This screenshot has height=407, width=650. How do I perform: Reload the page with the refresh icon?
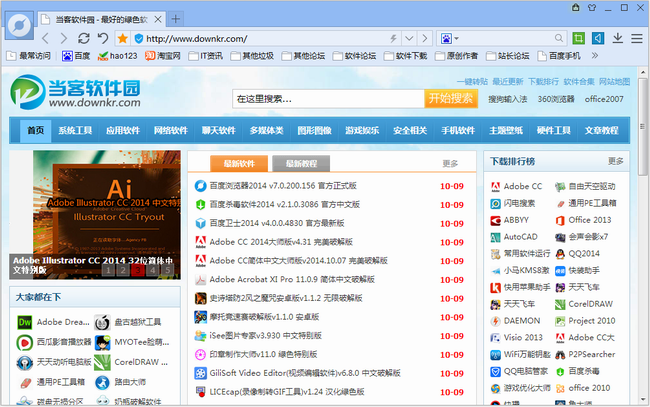point(84,38)
